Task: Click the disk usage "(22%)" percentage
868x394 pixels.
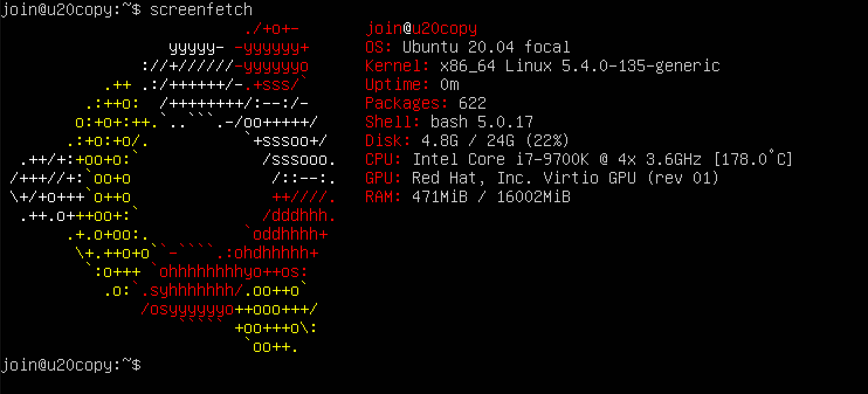Action: (x=547, y=141)
